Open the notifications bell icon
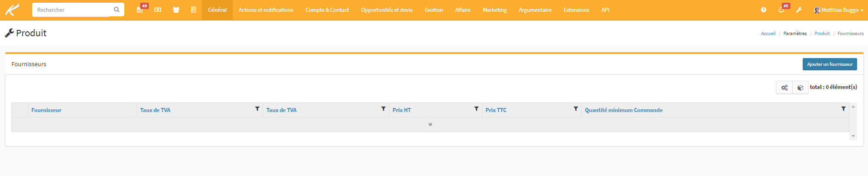This screenshot has height=176, width=868. pyautogui.click(x=781, y=10)
